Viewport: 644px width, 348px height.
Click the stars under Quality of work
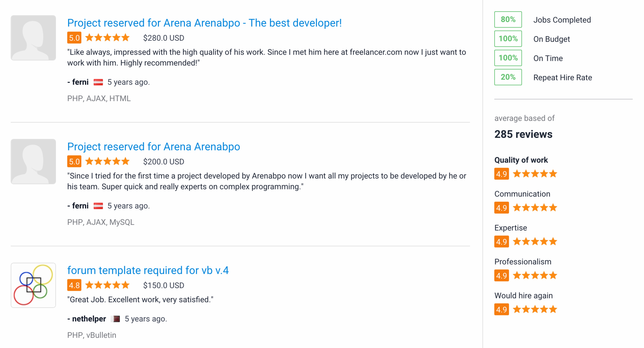point(535,174)
